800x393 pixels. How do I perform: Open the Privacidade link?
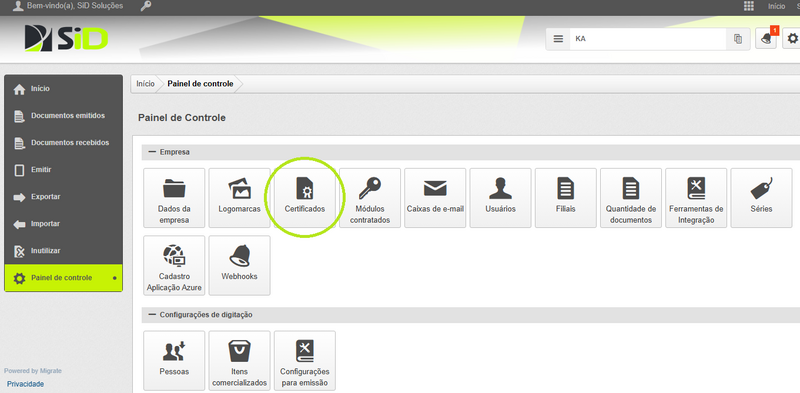point(26,384)
